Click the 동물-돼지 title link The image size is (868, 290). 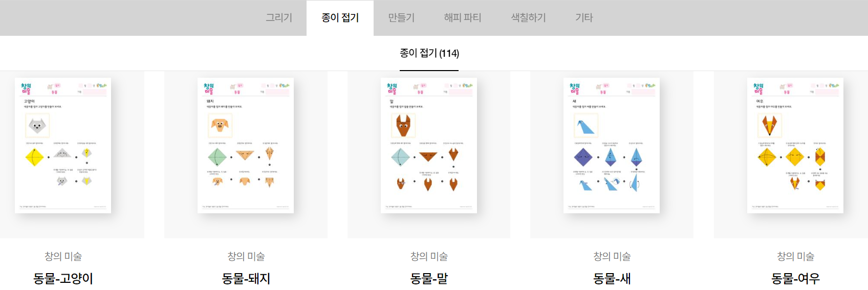pos(246,279)
